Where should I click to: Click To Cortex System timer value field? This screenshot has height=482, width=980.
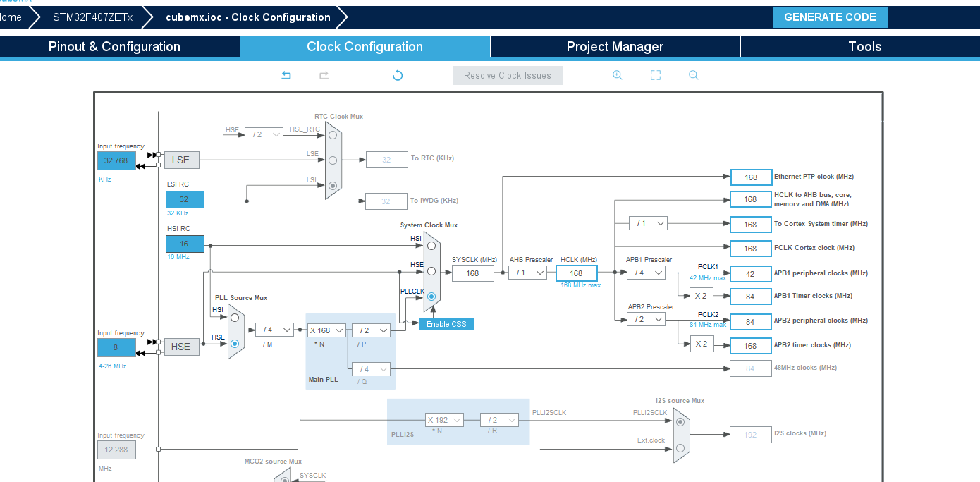tap(751, 225)
